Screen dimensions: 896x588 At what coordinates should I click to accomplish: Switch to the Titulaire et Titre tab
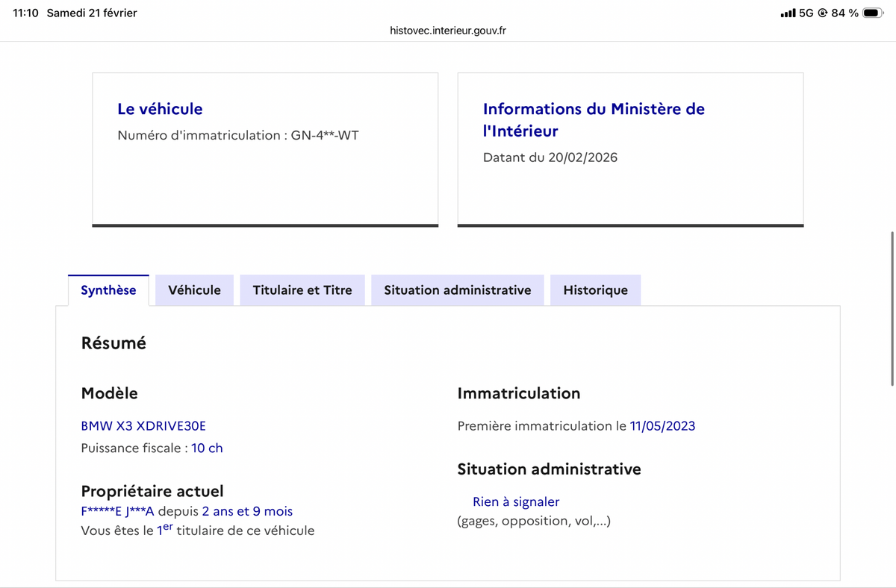tap(302, 290)
